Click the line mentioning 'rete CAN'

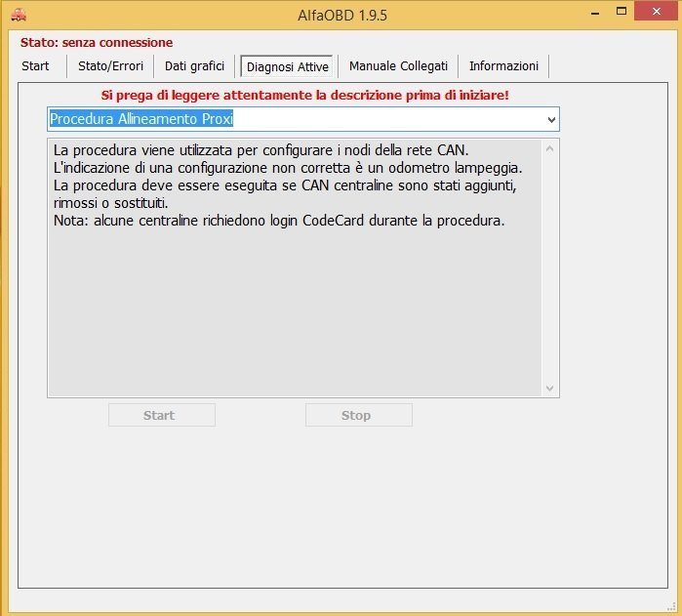(261, 150)
